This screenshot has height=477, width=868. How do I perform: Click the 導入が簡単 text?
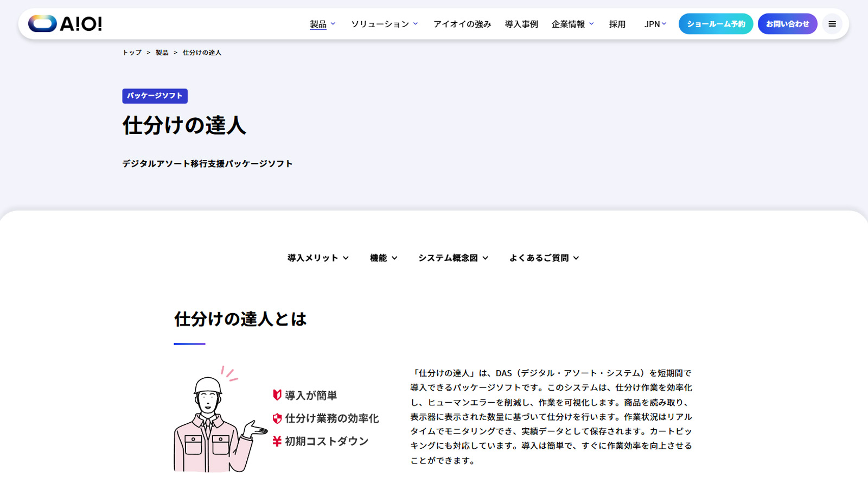tap(311, 396)
